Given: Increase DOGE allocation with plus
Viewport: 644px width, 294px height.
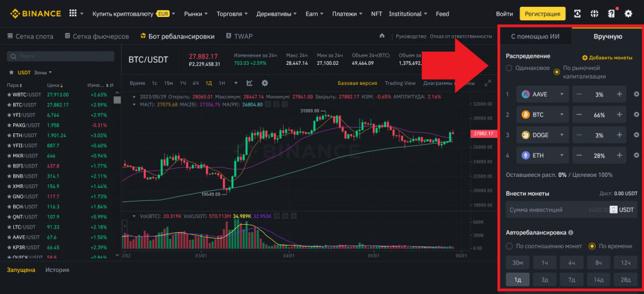Looking at the screenshot, I should [619, 135].
